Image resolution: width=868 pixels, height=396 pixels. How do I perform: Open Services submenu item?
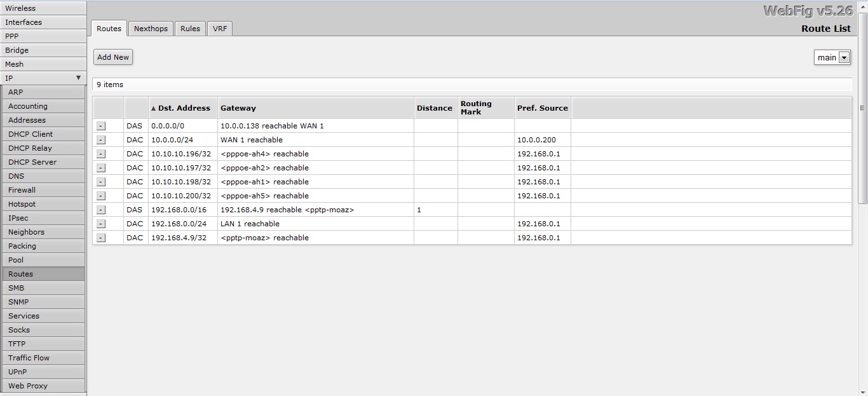tap(43, 316)
